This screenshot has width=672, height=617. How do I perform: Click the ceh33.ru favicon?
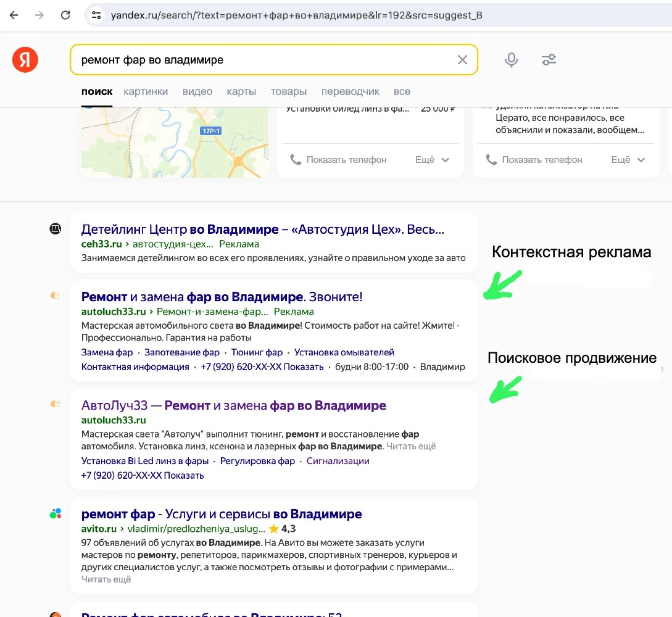[x=56, y=229]
